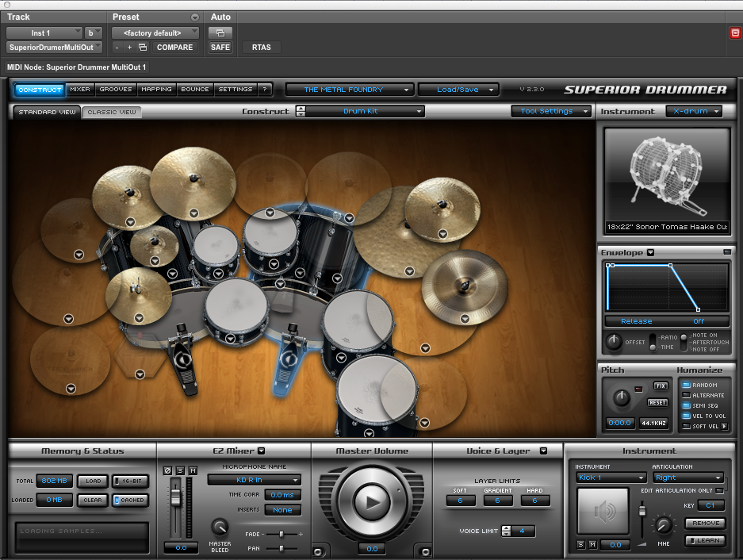Solo the Kick 1 instrument

click(581, 545)
